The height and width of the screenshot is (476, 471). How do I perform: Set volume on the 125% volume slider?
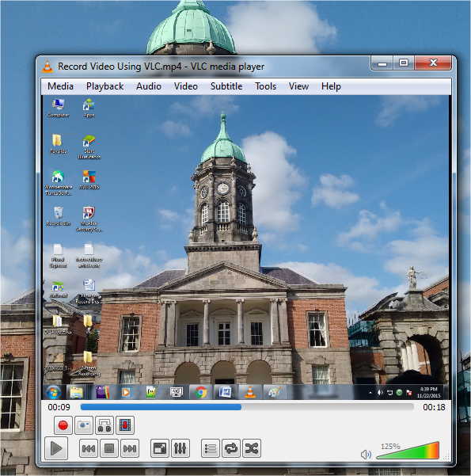point(408,451)
